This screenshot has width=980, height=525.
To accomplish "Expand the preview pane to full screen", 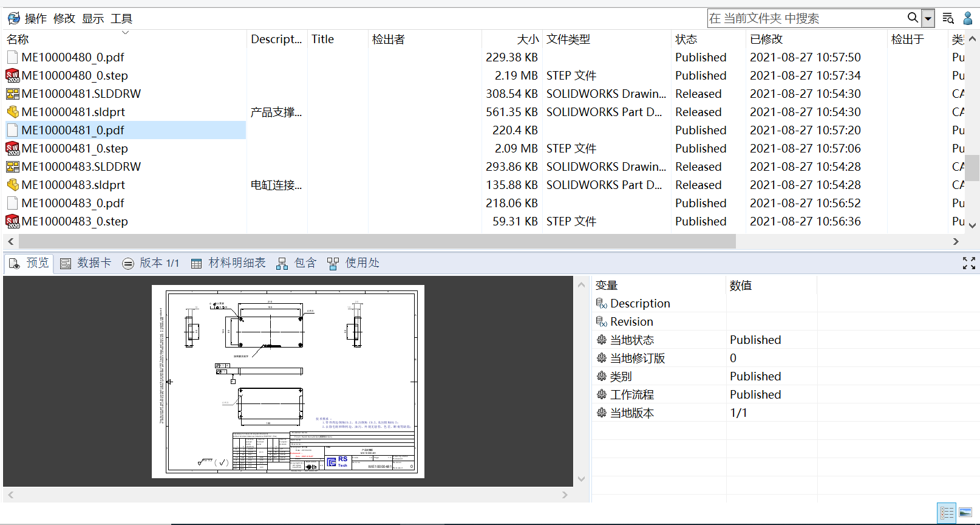I will tap(969, 263).
